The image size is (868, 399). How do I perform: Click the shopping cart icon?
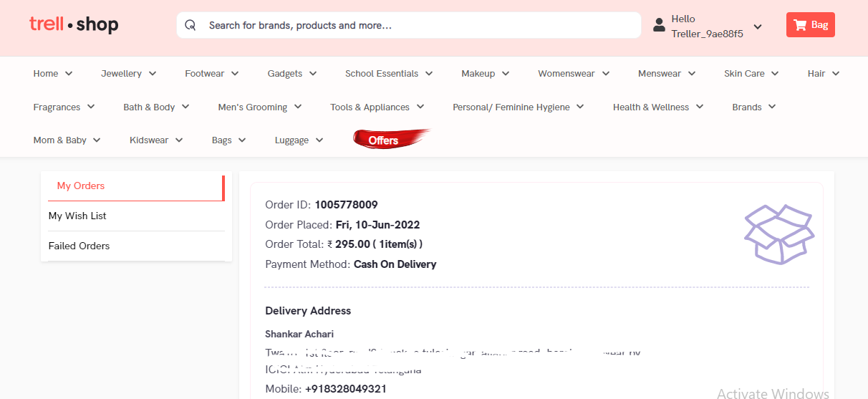(x=800, y=25)
